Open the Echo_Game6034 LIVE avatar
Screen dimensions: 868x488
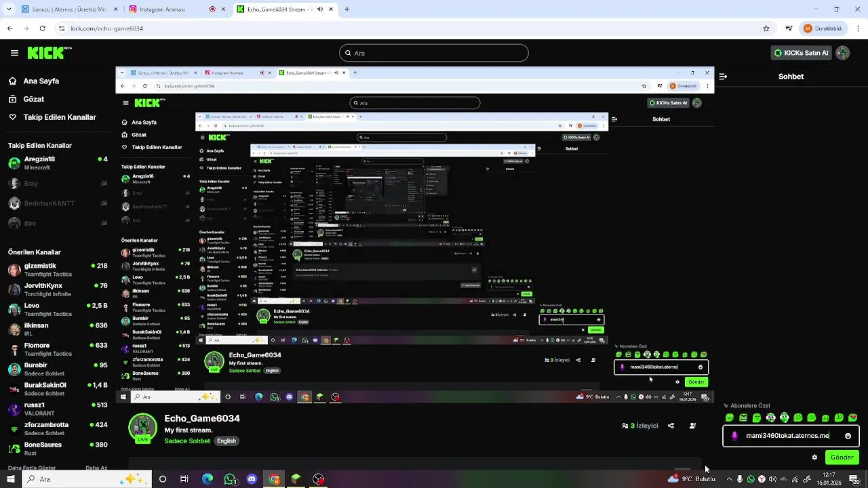click(x=142, y=428)
